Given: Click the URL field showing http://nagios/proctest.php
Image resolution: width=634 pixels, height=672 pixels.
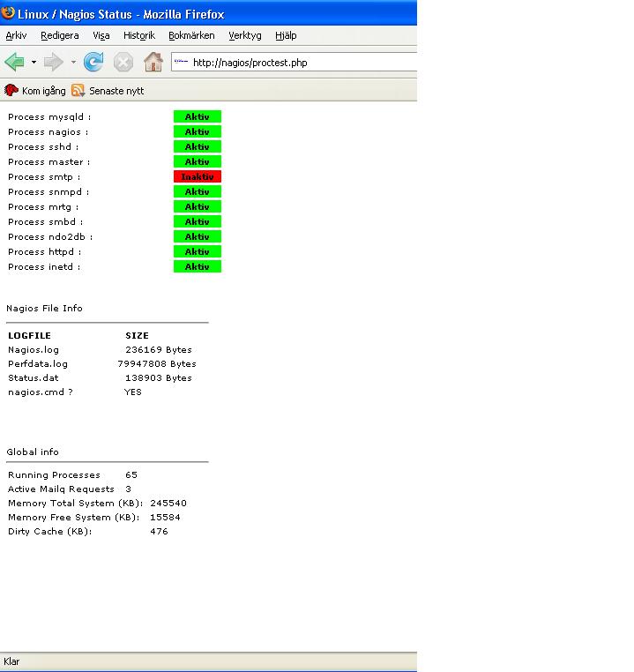Looking at the screenshot, I should (294, 62).
